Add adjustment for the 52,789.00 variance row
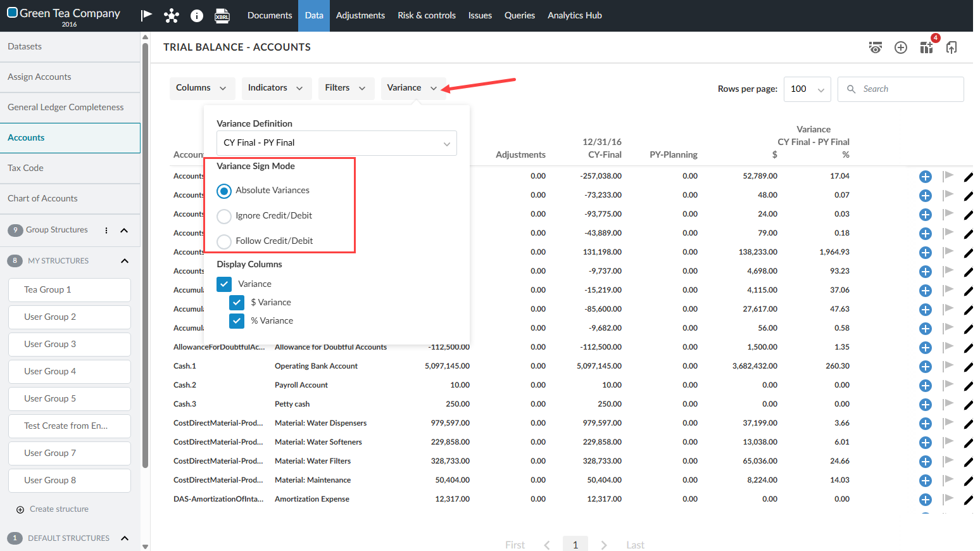 [x=926, y=177]
